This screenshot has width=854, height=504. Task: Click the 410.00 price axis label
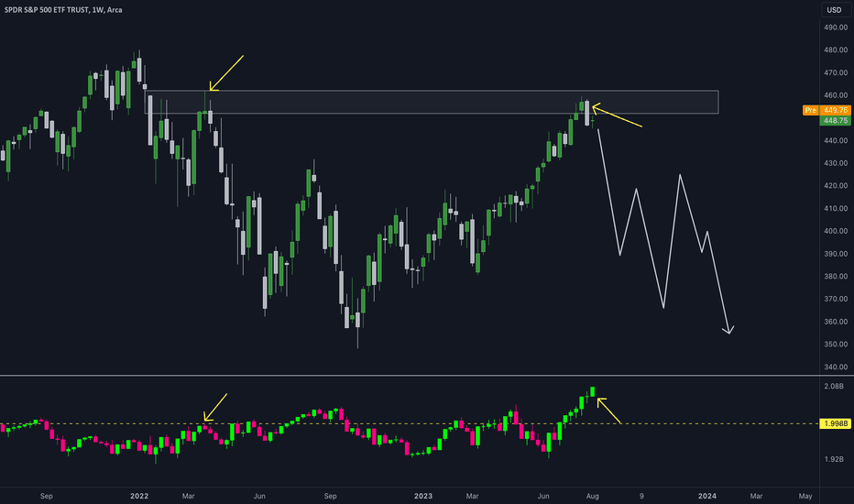click(836, 208)
